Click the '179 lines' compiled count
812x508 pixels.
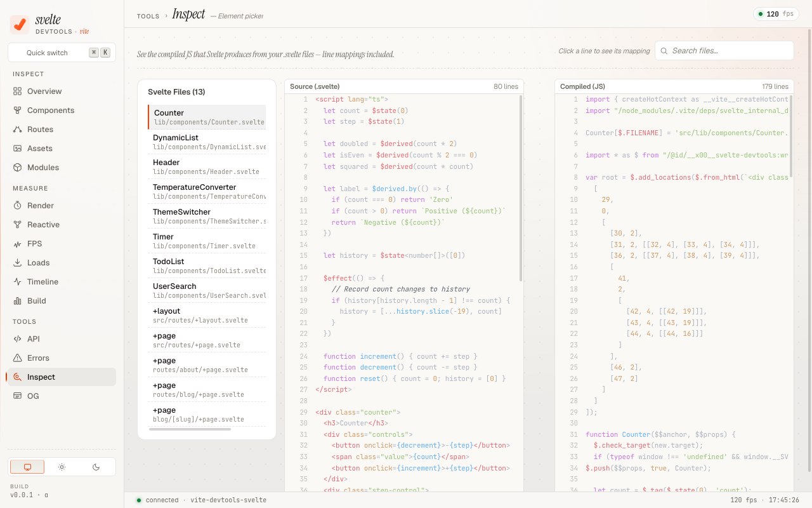click(x=775, y=86)
